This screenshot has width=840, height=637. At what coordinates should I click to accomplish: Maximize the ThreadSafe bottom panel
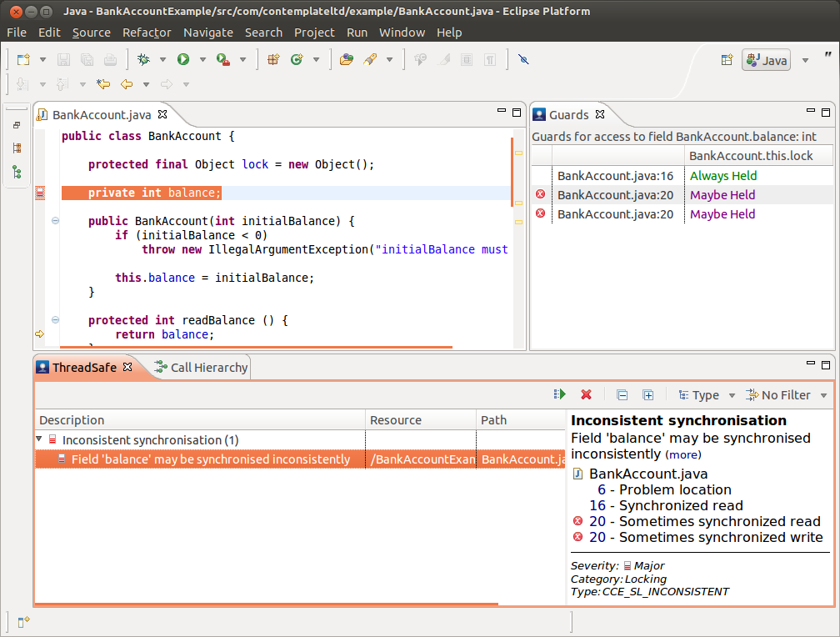(826, 365)
